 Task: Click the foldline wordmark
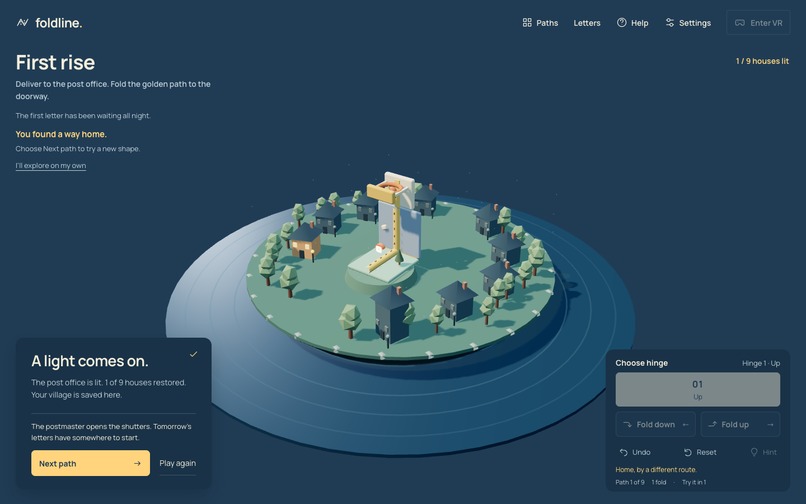coord(59,23)
